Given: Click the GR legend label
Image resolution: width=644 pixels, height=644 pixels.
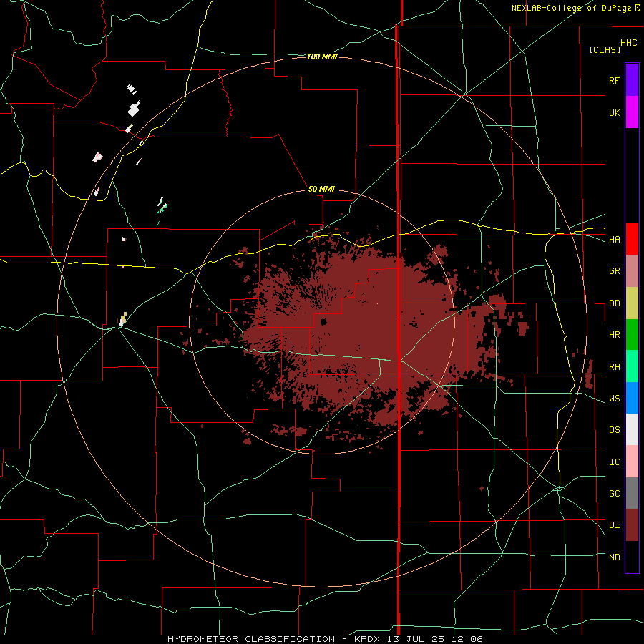Looking at the screenshot, I should point(614,271).
